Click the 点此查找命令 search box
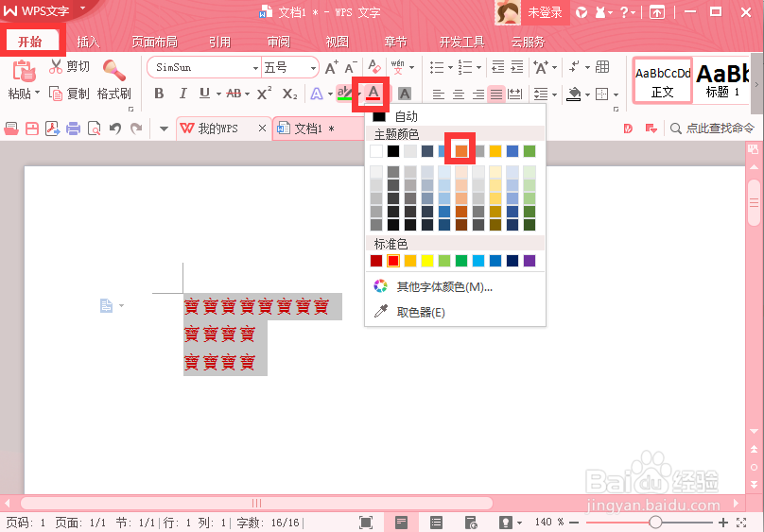764x532 pixels. pyautogui.click(x=712, y=129)
